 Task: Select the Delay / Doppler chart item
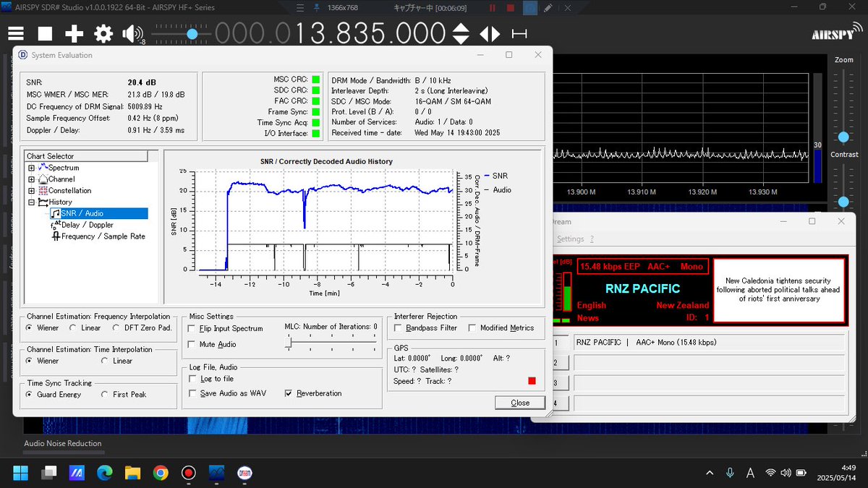pos(88,225)
